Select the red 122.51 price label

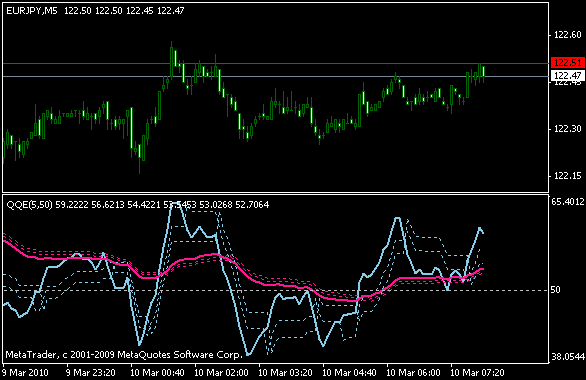click(x=568, y=63)
